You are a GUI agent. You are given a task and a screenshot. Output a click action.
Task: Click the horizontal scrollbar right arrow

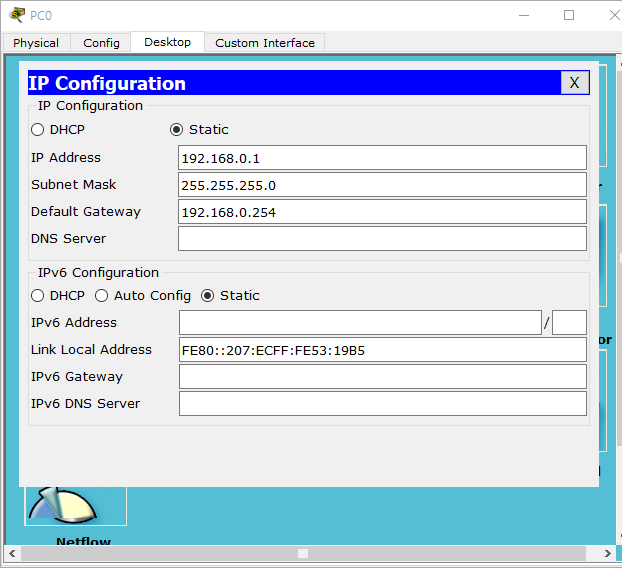point(608,553)
